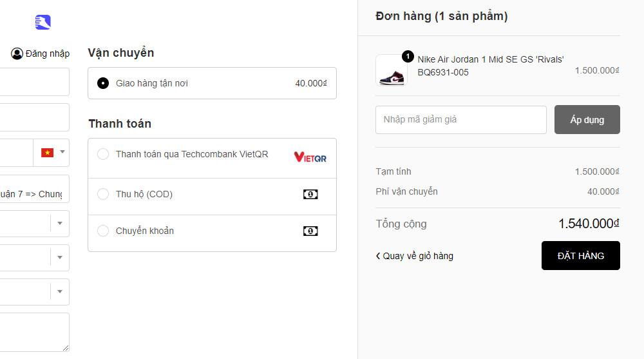Image resolution: width=644 pixels, height=359 pixels.
Task: Click the ĐẶT HÀNG button
Action: point(580,256)
